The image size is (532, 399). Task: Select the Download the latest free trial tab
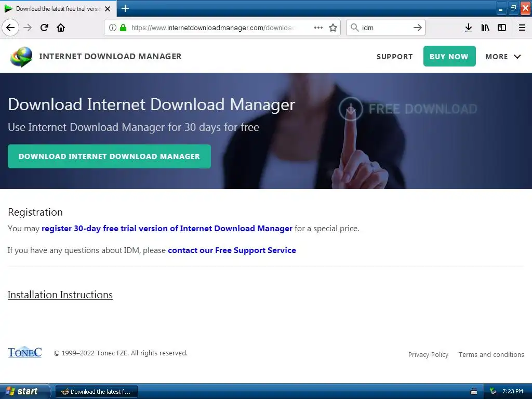[58, 9]
